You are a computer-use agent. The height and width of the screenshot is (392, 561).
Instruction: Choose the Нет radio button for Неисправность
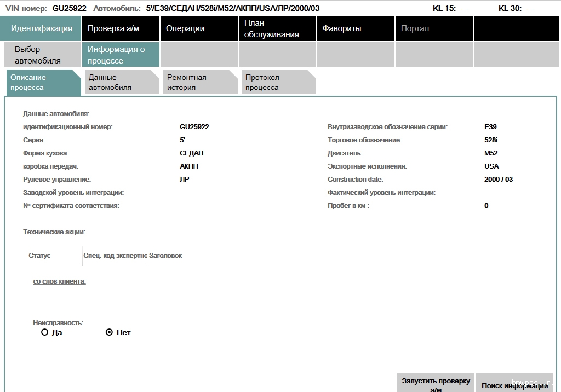click(109, 332)
